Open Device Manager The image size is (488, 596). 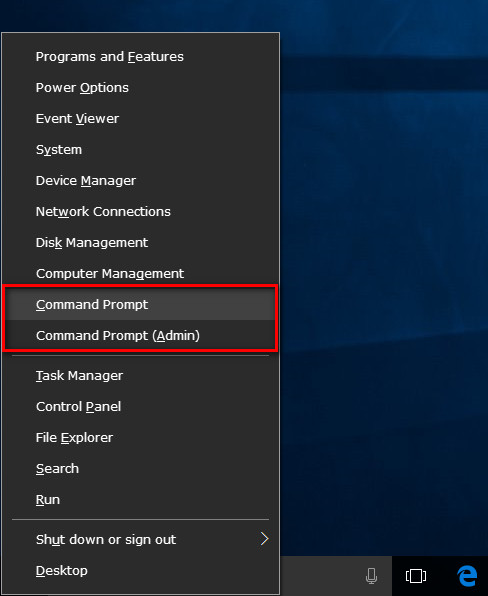tap(141, 181)
